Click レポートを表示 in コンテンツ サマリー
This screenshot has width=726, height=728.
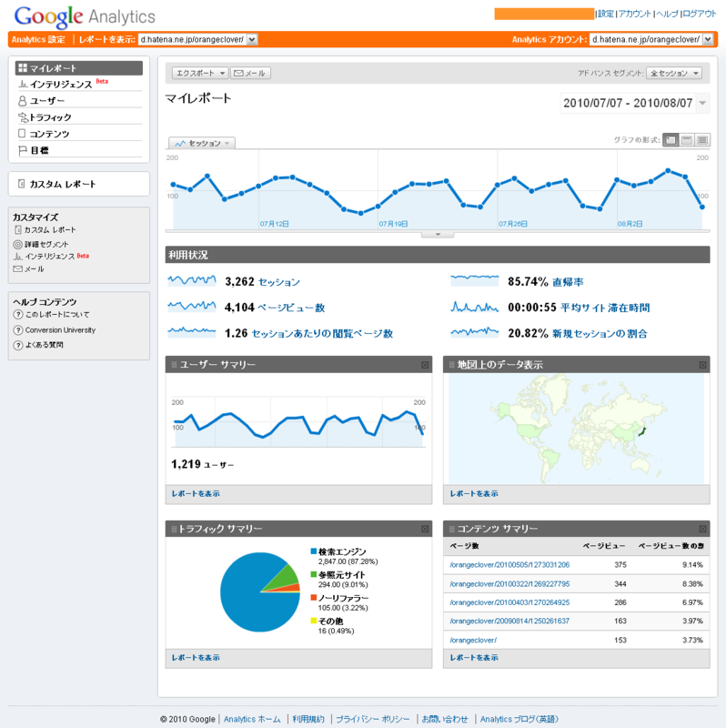[474, 657]
